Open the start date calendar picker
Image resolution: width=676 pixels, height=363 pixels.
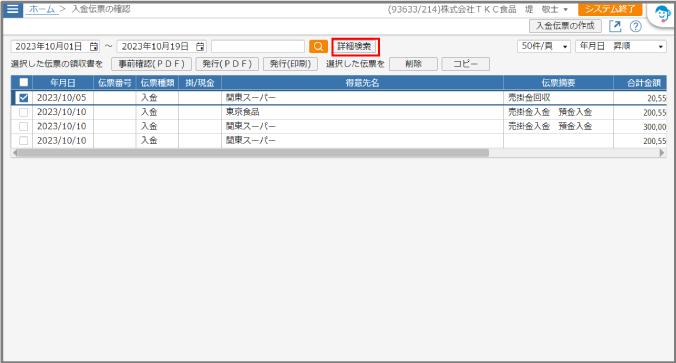[94, 47]
